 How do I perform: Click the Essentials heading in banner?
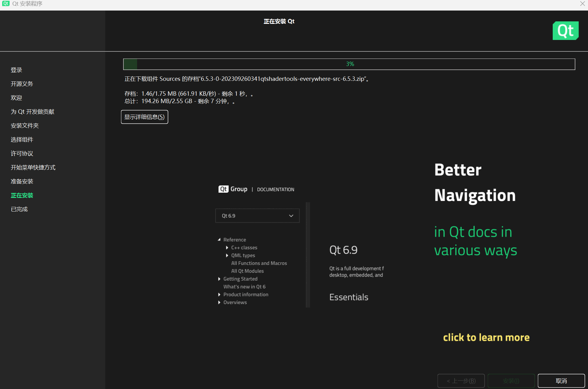pos(349,297)
